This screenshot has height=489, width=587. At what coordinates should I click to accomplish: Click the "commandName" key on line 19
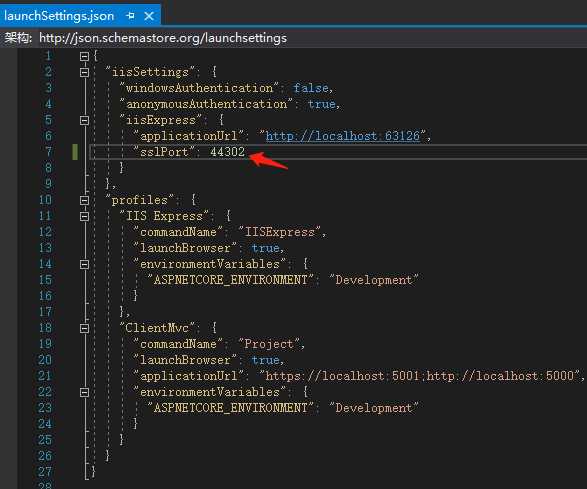pos(178,344)
